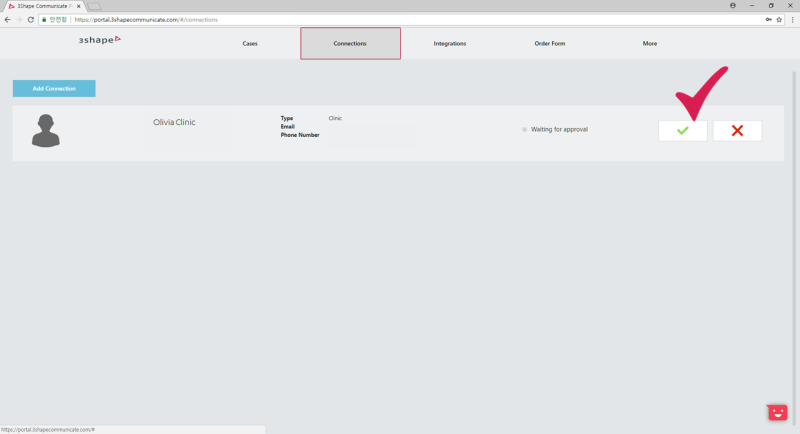Select the 3Shape Communicate browser tab
The width and height of the screenshot is (800, 434).
click(43, 6)
